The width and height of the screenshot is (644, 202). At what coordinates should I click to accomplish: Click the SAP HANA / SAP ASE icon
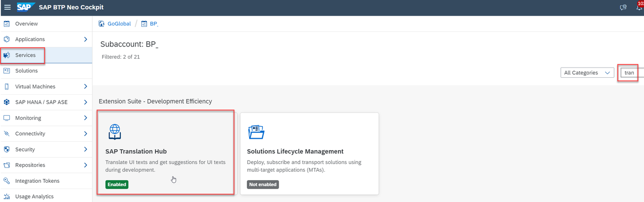coord(7,102)
